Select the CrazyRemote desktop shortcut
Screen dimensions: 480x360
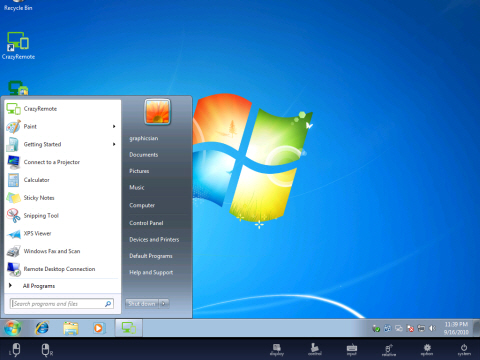click(x=18, y=46)
